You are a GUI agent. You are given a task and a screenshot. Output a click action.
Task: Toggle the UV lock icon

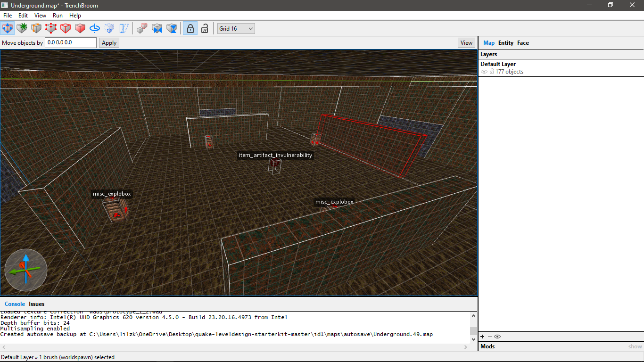tap(205, 28)
